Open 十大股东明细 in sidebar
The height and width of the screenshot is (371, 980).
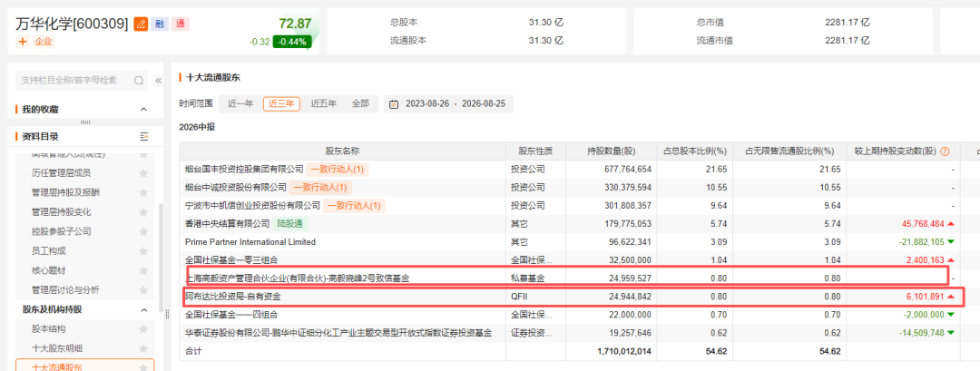pos(57,348)
